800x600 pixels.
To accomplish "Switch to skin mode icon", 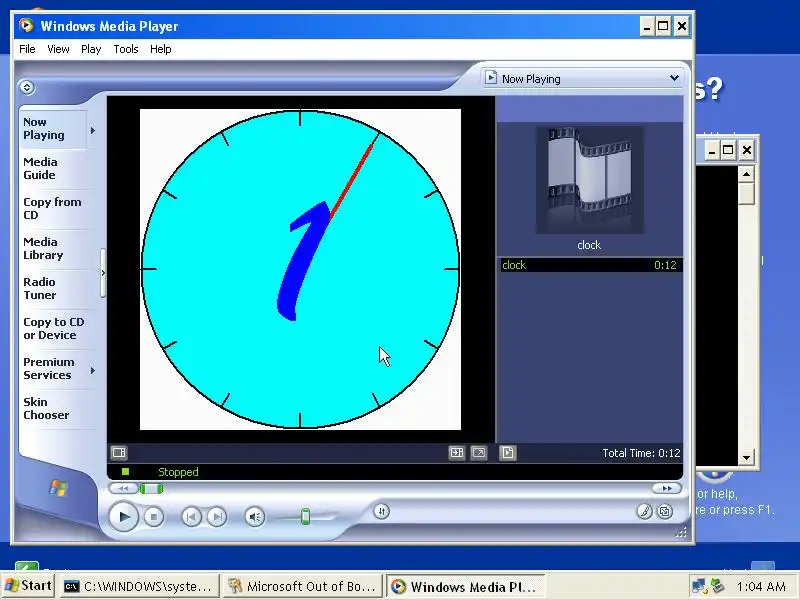I will 665,511.
